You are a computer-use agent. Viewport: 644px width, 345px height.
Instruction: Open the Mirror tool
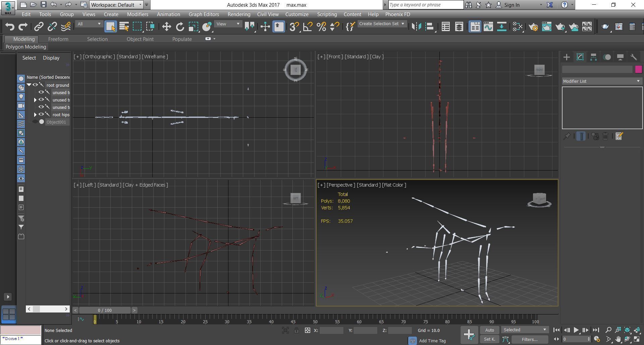click(x=416, y=27)
